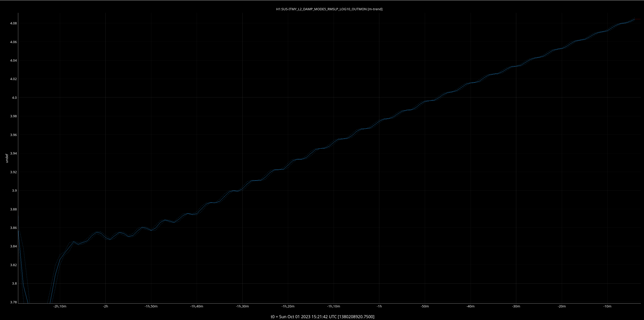The image size is (644, 320).
Task: Click x-axis tick label -10m
Action: point(607,306)
